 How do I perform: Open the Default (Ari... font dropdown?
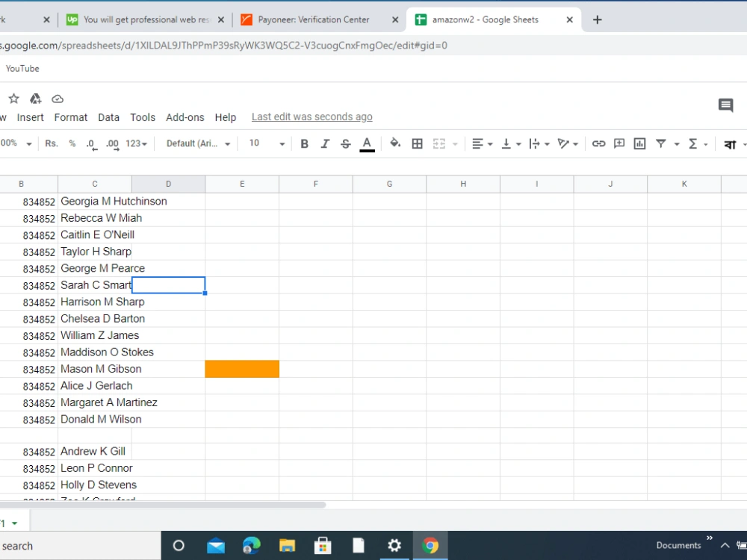coord(198,143)
